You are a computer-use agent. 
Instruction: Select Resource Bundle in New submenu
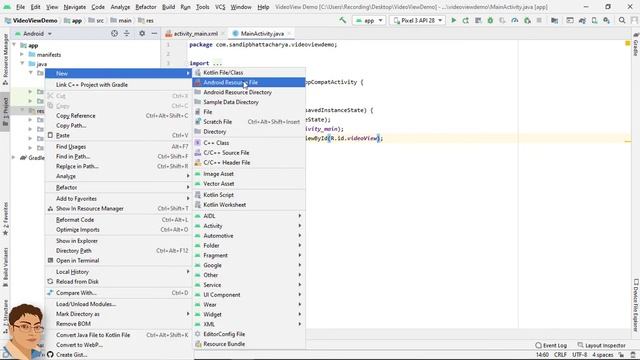(249, 344)
